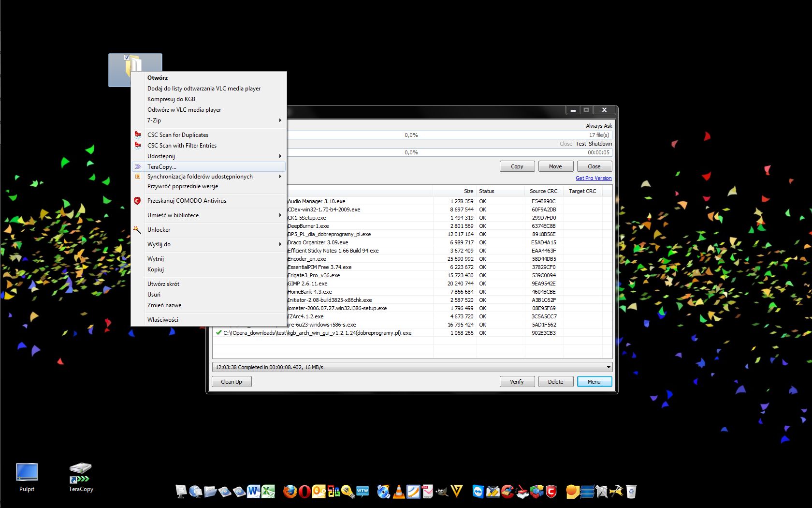Click the WTW messenger dock icon
812x508 pixels.
pyautogui.click(x=362, y=492)
